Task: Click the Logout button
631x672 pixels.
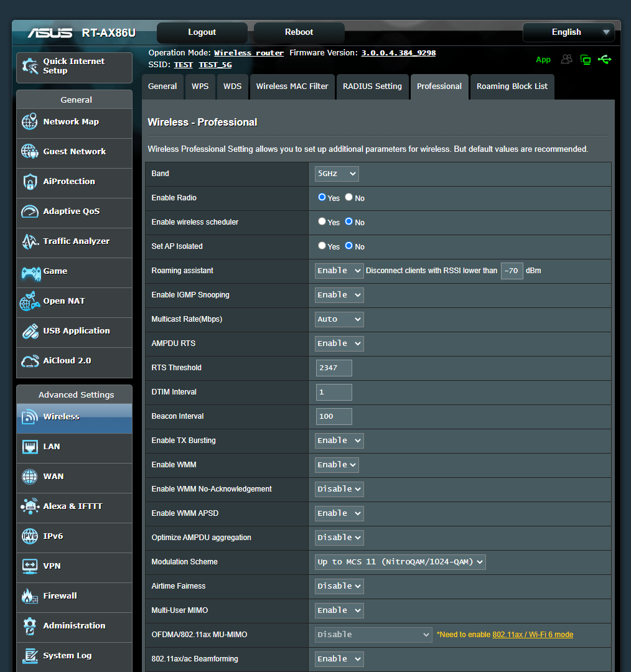Action: click(x=202, y=32)
